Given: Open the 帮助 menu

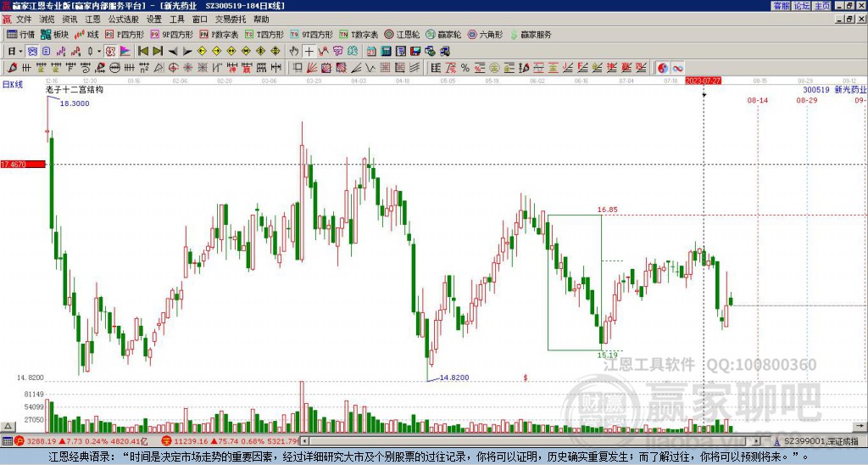Looking at the screenshot, I should pos(261,20).
